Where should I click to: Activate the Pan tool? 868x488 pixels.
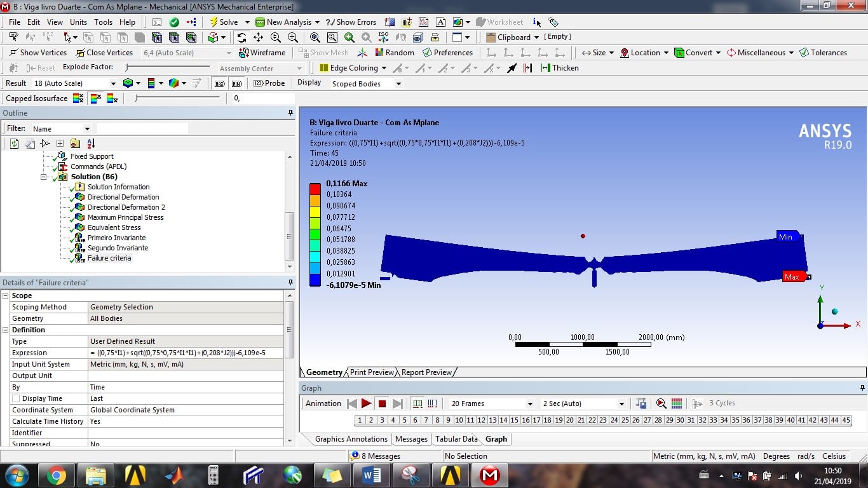click(x=258, y=37)
